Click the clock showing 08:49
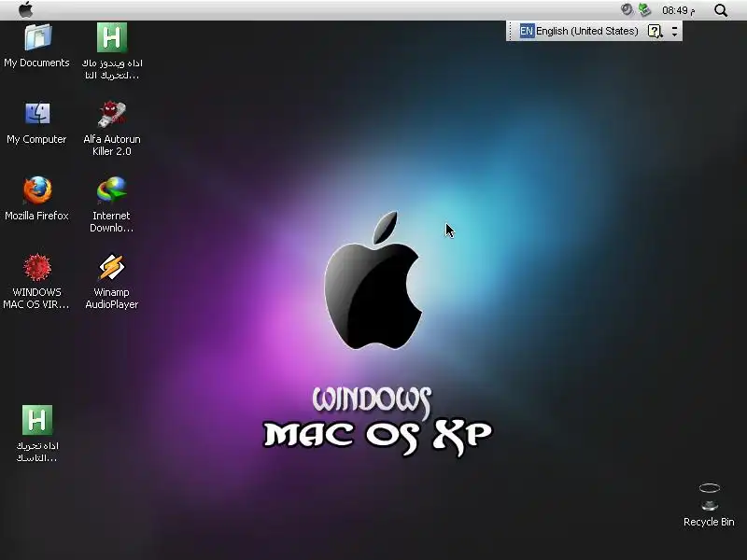Viewport: 747px width, 560px height. click(x=679, y=10)
